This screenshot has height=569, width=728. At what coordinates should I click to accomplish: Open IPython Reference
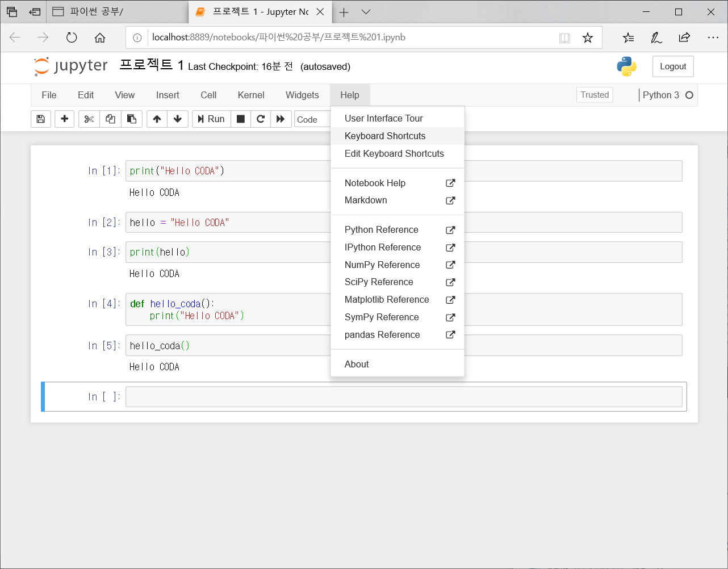click(x=398, y=247)
